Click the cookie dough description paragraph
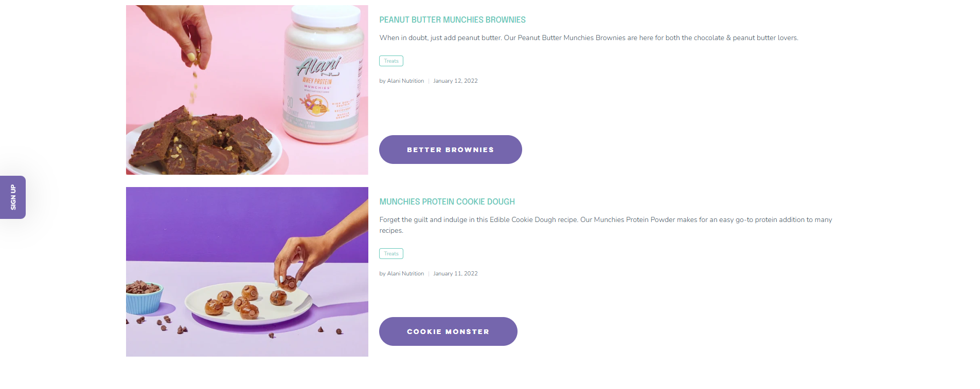Image resolution: width=980 pixels, height=389 pixels. coord(605,225)
